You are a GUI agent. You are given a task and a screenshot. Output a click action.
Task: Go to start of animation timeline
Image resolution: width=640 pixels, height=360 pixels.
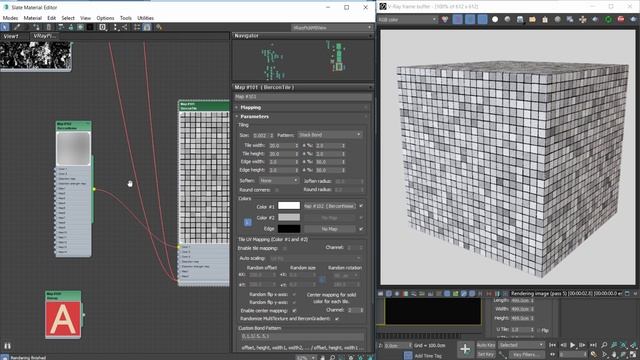[552, 345]
